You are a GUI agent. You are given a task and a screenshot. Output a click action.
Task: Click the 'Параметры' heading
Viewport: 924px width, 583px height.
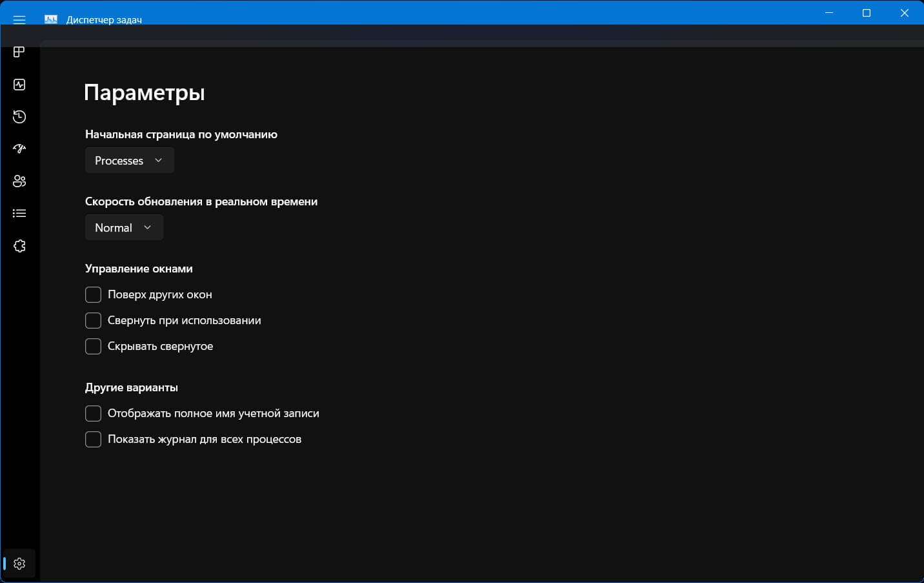click(145, 93)
